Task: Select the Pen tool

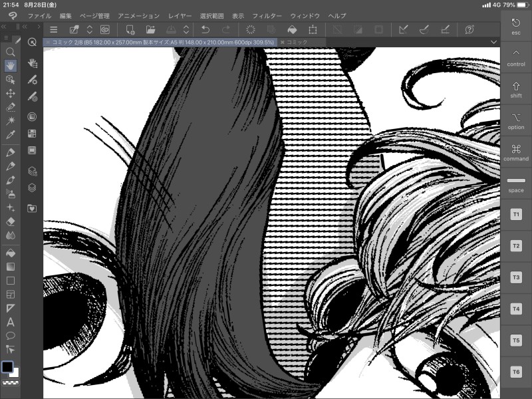Action: click(x=11, y=152)
